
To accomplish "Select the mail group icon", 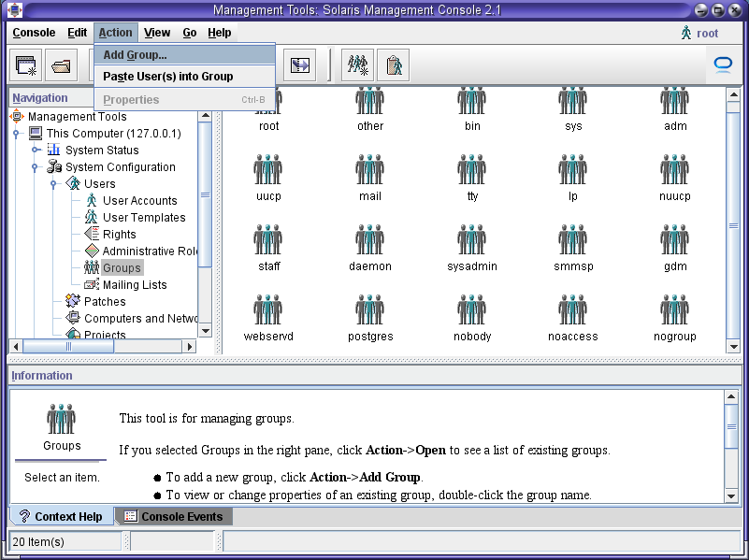I will click(369, 169).
